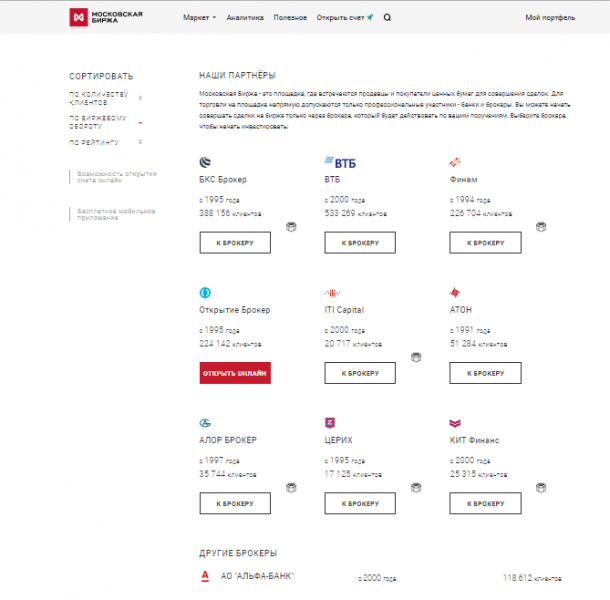Click the 'НАШИ ПАРТНЁРЫ' heading
Image resolution: width=610 pixels, height=600 pixels.
(237, 75)
